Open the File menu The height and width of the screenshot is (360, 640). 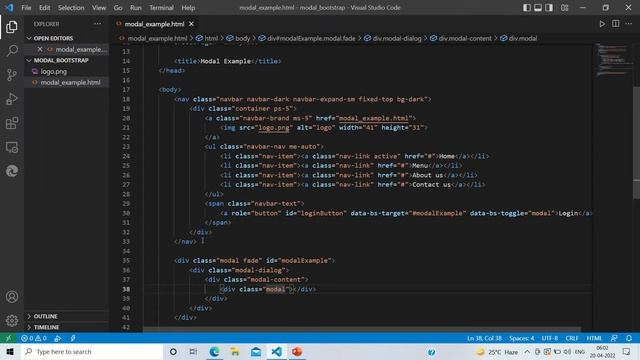tap(26, 8)
